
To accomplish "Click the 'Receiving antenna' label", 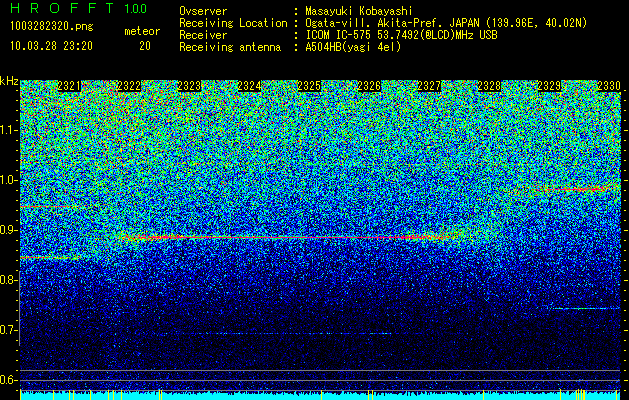I will point(230,47).
